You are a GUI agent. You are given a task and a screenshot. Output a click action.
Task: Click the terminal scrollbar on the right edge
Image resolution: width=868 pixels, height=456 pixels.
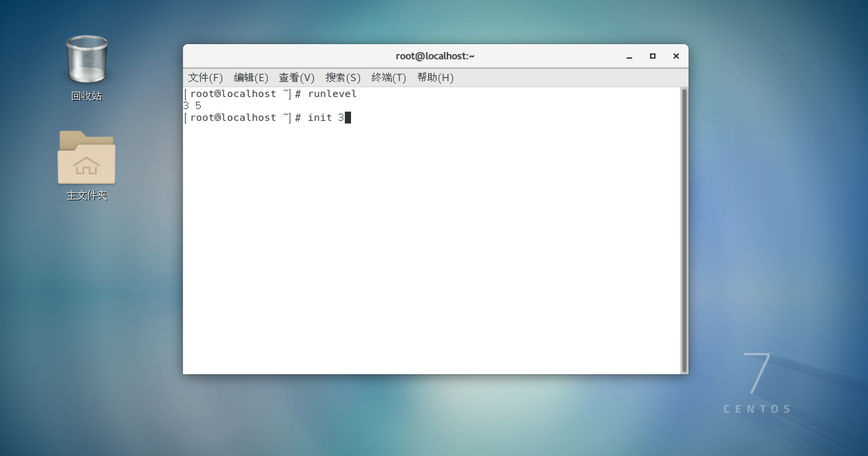[683, 225]
